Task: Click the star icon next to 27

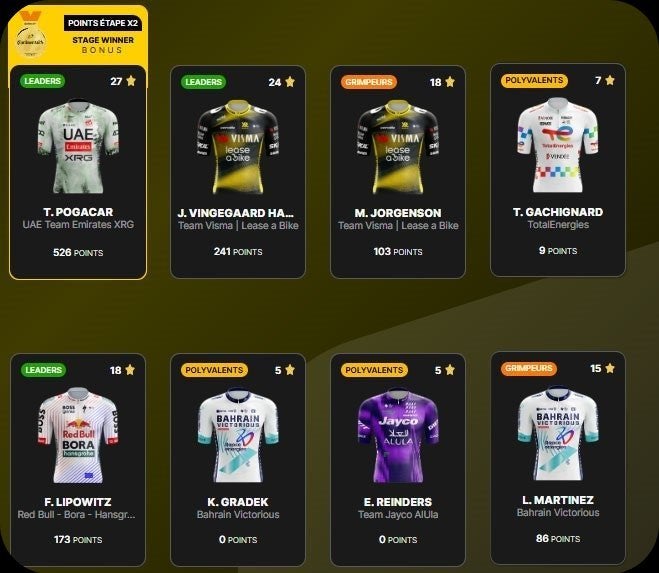Action: [131, 81]
